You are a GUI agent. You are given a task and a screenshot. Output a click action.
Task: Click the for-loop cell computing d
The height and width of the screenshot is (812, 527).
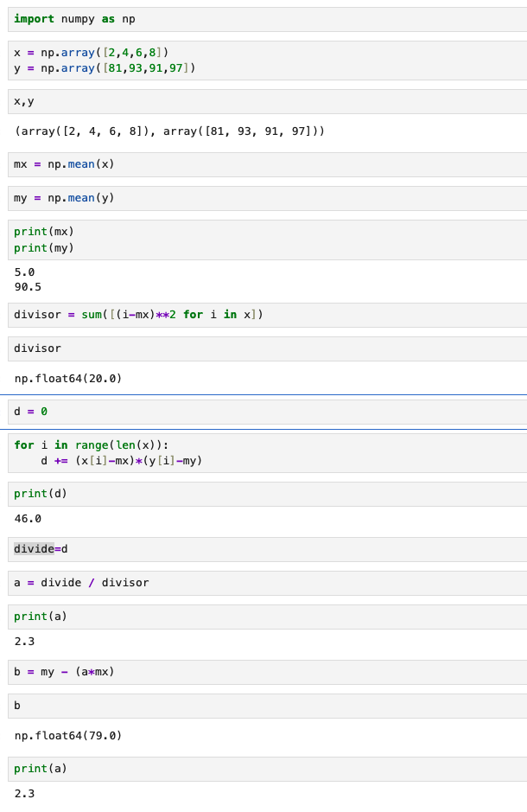tap(267, 453)
